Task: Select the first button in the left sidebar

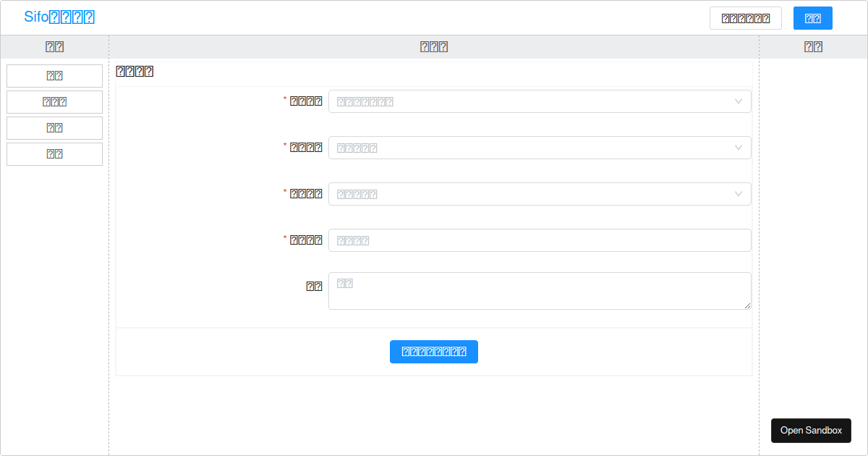Action: [54, 75]
